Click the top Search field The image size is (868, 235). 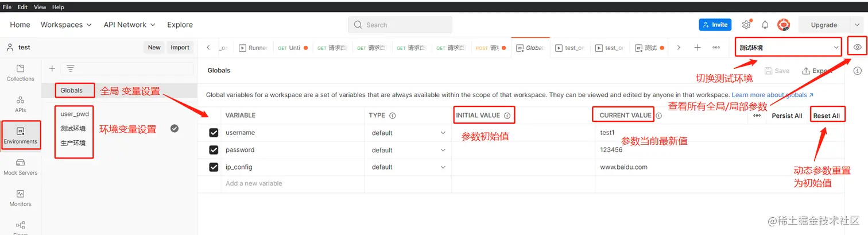tap(400, 25)
